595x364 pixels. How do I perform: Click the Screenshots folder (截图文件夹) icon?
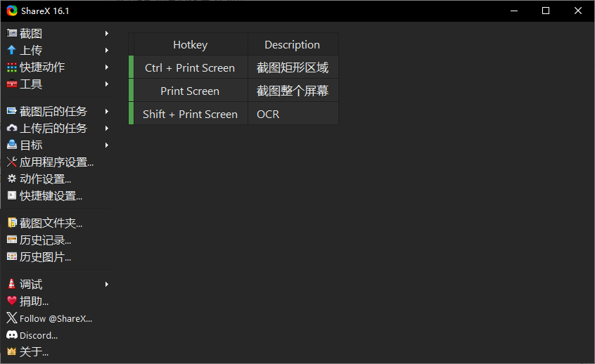[11, 223]
